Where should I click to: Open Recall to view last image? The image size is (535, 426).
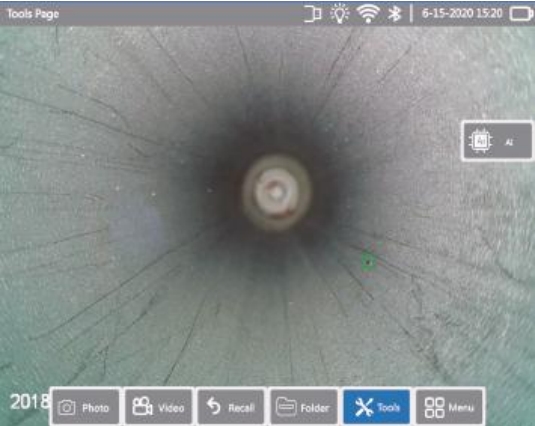231,407
